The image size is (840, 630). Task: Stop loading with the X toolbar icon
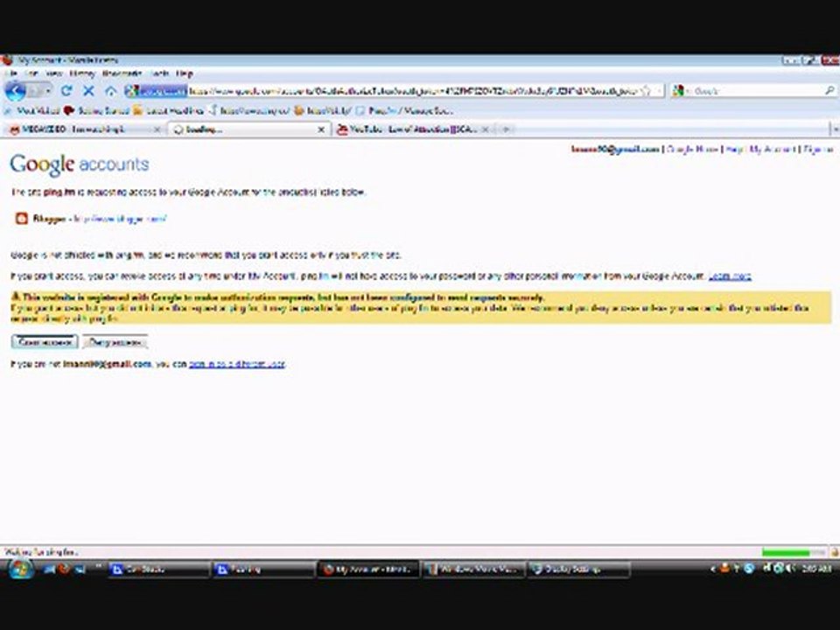coord(89,91)
